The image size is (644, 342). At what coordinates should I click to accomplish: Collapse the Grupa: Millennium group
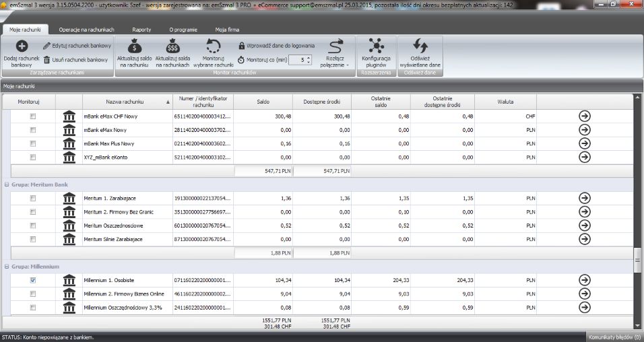pyautogui.click(x=7, y=267)
